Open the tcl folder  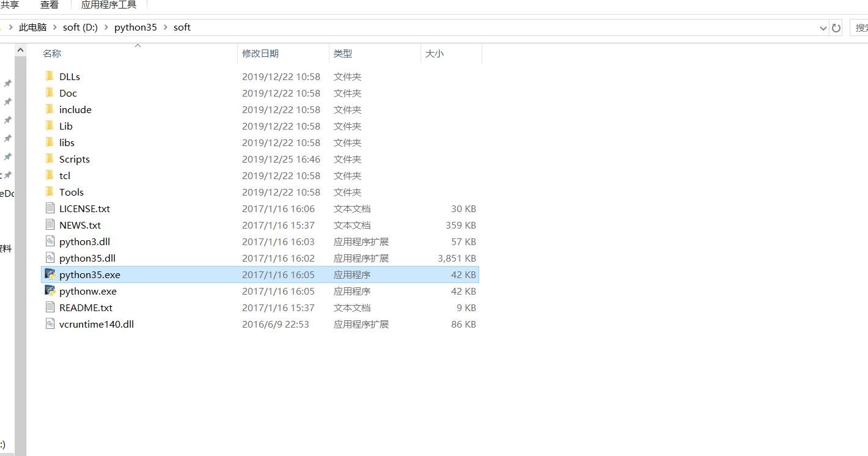(65, 175)
